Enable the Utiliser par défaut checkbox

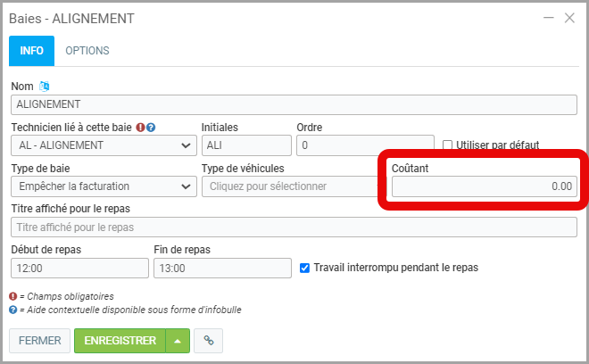[448, 145]
